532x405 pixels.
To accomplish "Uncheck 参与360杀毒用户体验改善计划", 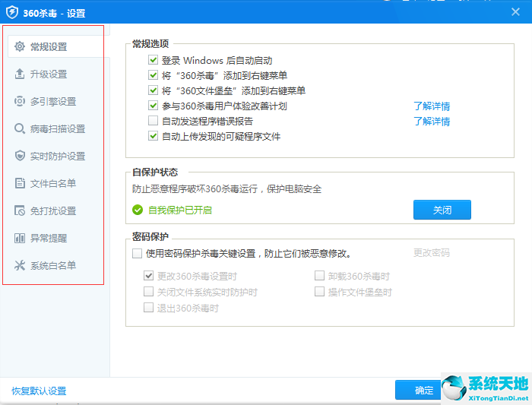I will coord(153,106).
